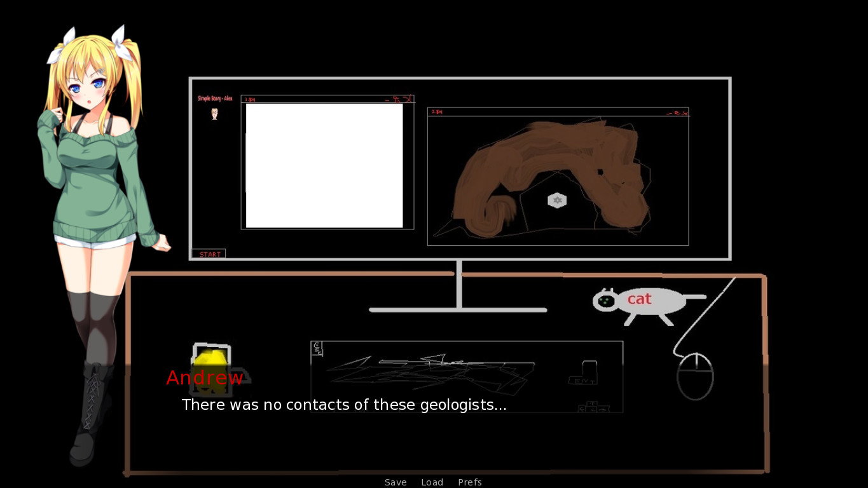Click Andrew's red name label
The height and width of the screenshot is (488, 868).
(x=204, y=377)
